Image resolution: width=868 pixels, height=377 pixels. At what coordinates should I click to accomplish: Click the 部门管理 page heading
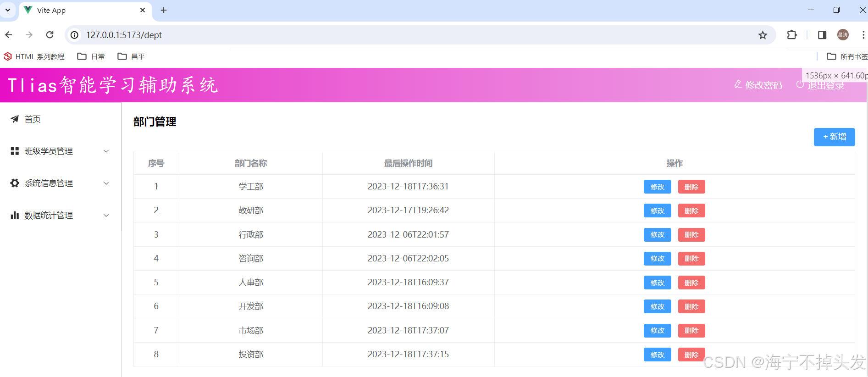tap(155, 122)
